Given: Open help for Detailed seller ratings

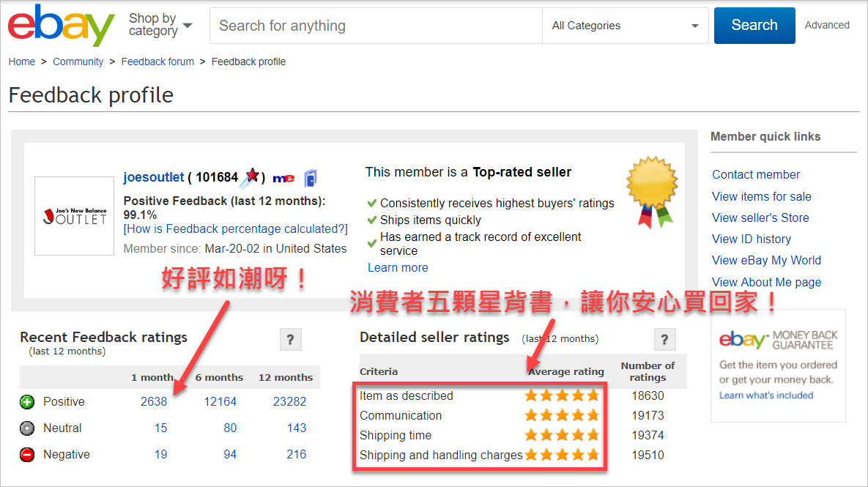Looking at the screenshot, I should [x=664, y=340].
